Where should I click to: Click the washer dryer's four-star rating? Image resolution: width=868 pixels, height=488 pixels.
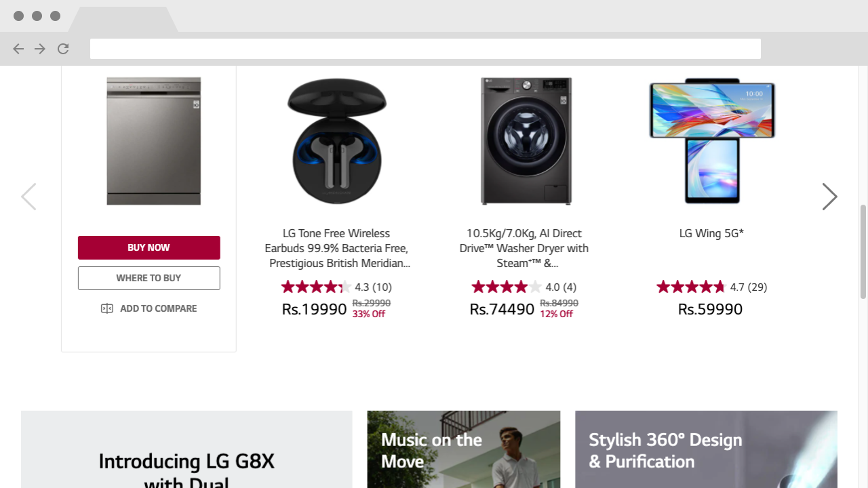tap(506, 287)
